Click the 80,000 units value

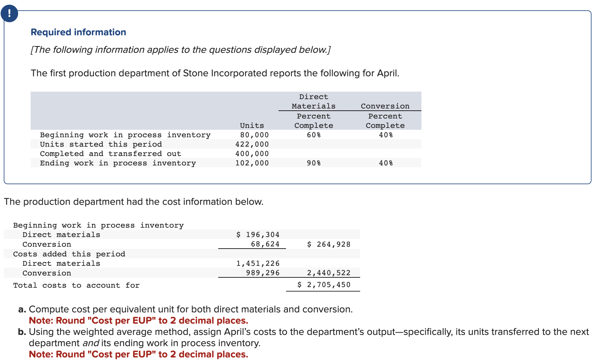pyautogui.click(x=254, y=135)
